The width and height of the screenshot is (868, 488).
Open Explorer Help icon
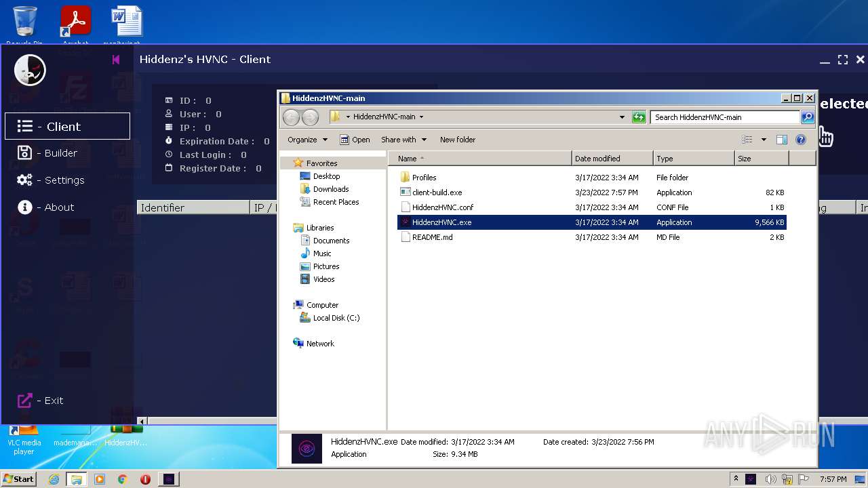click(x=801, y=140)
